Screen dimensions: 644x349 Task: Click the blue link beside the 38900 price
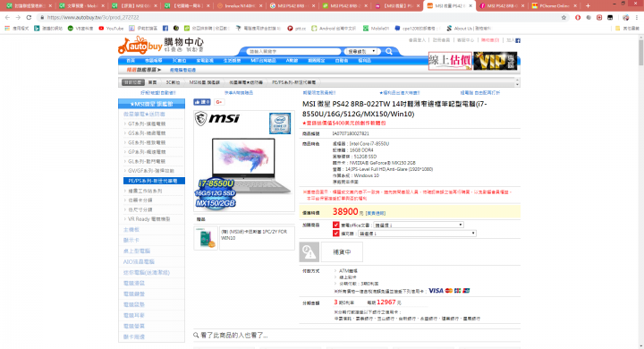click(x=376, y=213)
